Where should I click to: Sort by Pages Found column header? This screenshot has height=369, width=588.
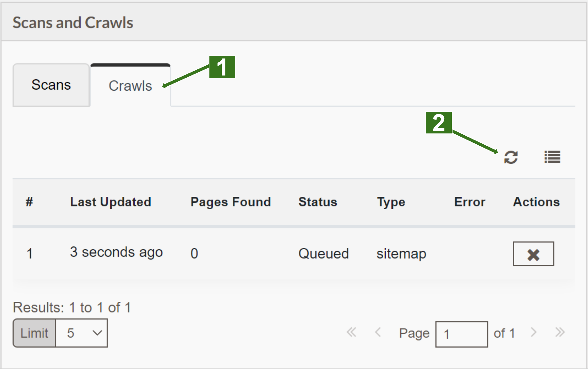[231, 202]
